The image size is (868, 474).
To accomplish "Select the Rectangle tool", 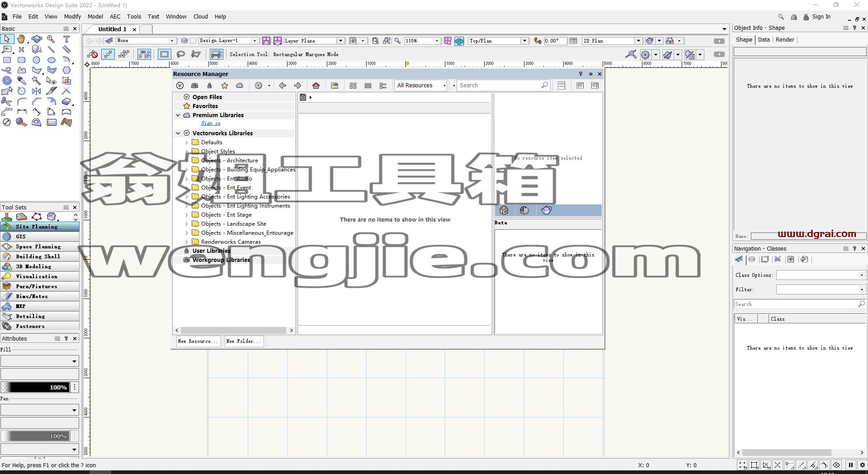I will (7, 60).
